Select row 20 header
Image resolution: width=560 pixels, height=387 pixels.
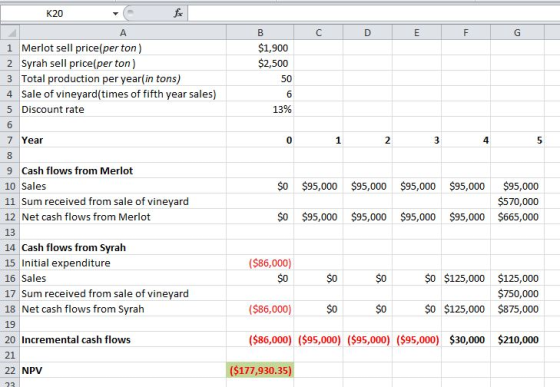[x=10, y=340]
